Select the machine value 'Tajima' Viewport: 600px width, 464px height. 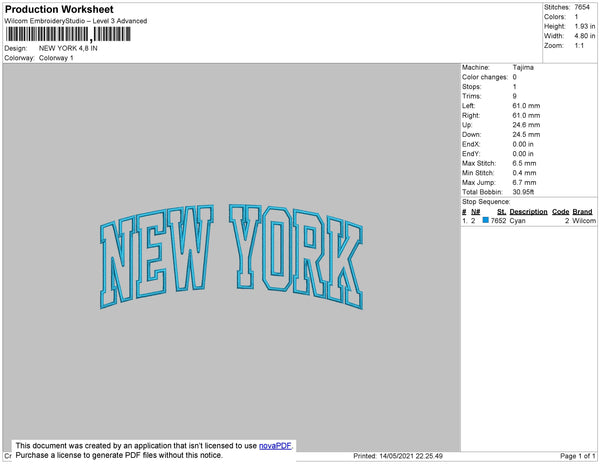[x=523, y=67]
